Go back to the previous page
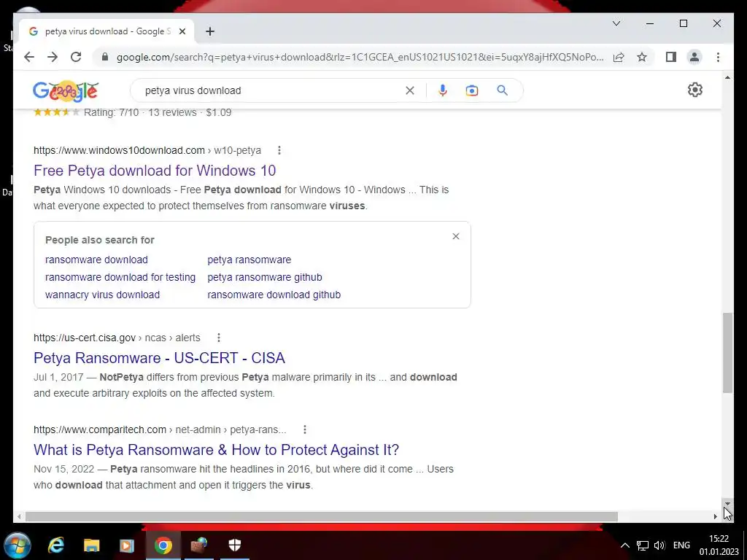This screenshot has height=560, width=747. pyautogui.click(x=29, y=57)
